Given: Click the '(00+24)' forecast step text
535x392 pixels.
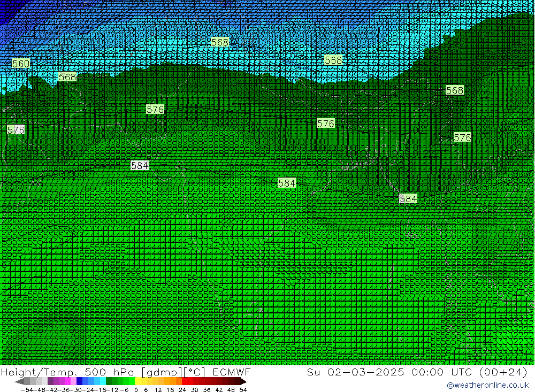Looking at the screenshot, I should click(x=503, y=372).
